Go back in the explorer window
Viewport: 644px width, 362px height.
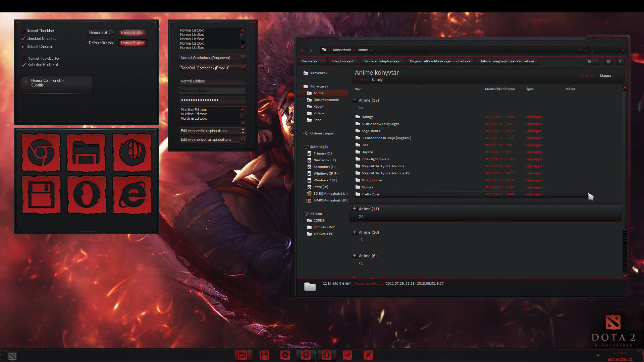click(302, 50)
